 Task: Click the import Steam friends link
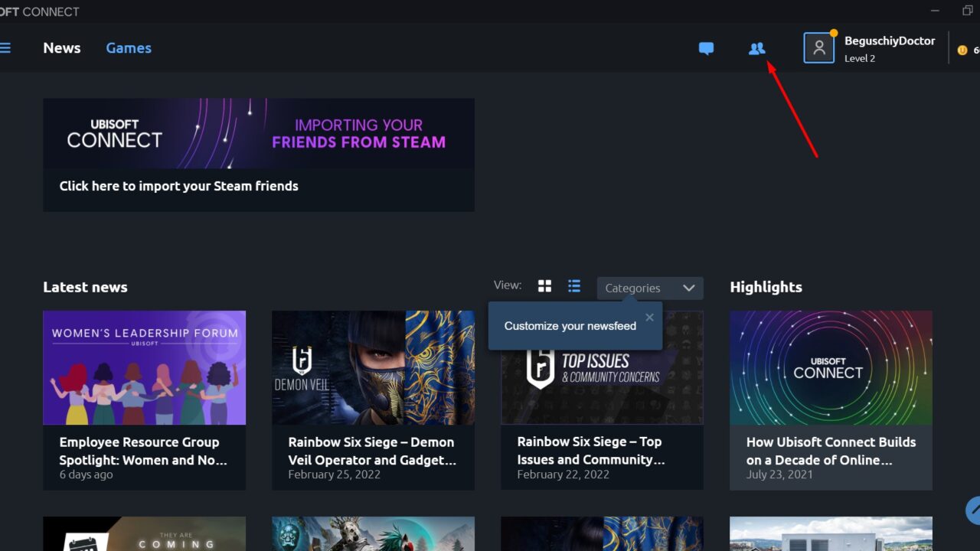click(179, 186)
